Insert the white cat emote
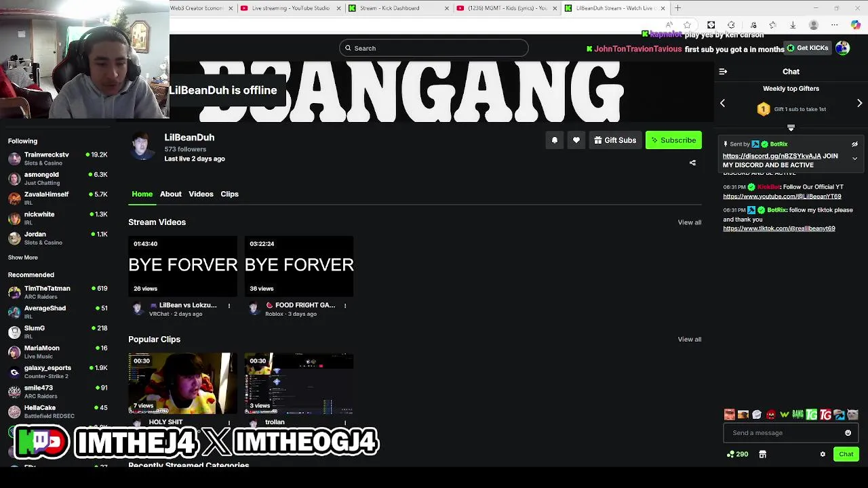The height and width of the screenshot is (488, 868). pos(852,415)
